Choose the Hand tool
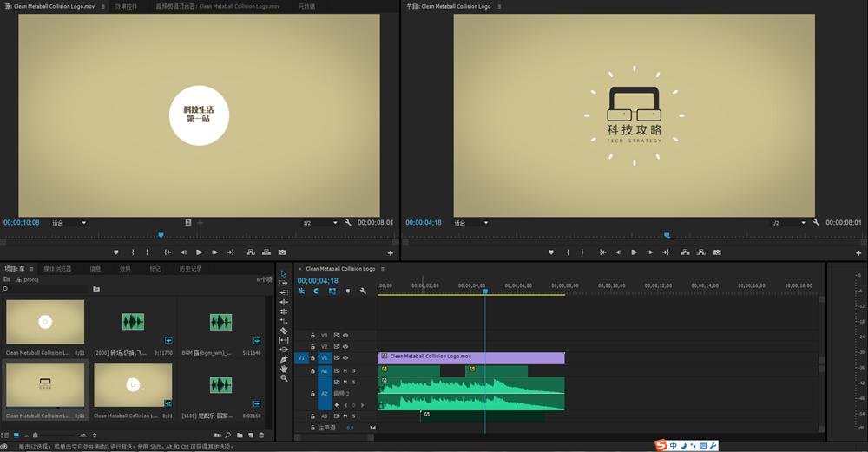 (284, 369)
